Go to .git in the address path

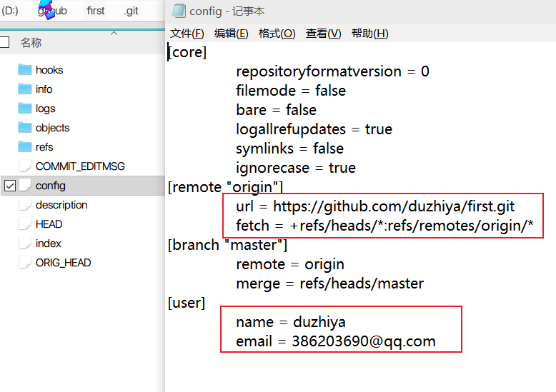tap(131, 11)
